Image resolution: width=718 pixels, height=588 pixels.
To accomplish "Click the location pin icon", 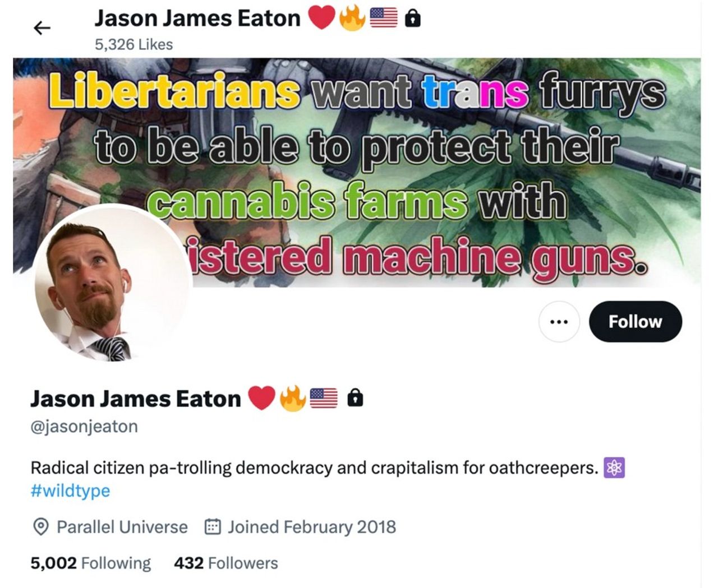I will point(40,527).
